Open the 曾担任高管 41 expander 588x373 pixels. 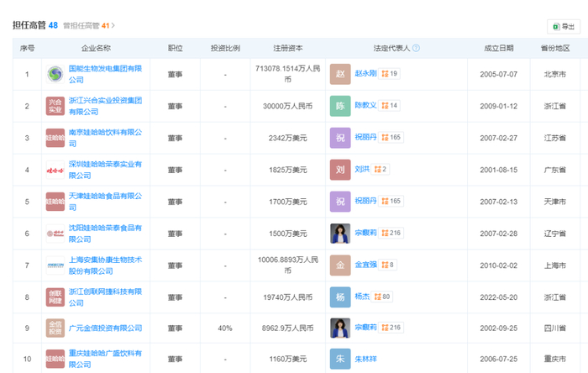(x=88, y=26)
